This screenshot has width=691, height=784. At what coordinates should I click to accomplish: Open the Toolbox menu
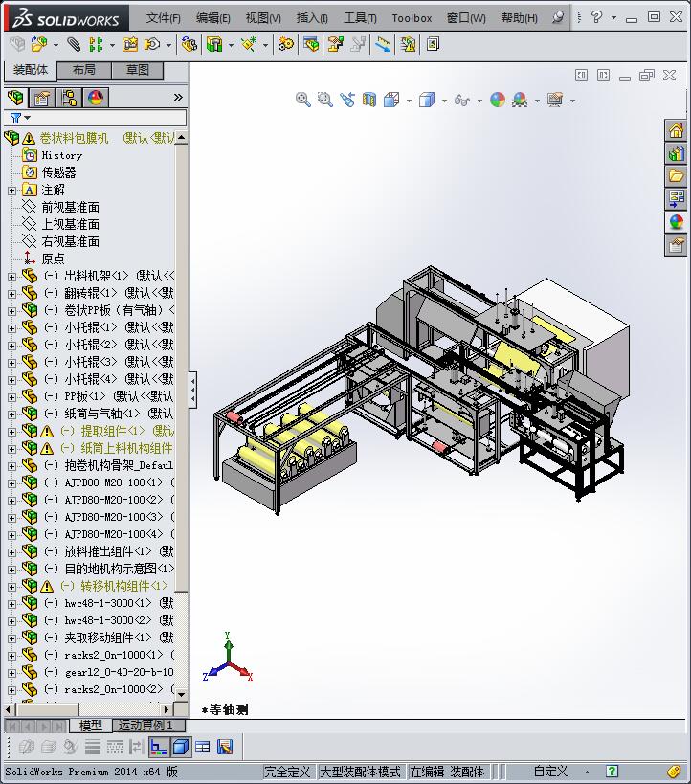pyautogui.click(x=412, y=18)
